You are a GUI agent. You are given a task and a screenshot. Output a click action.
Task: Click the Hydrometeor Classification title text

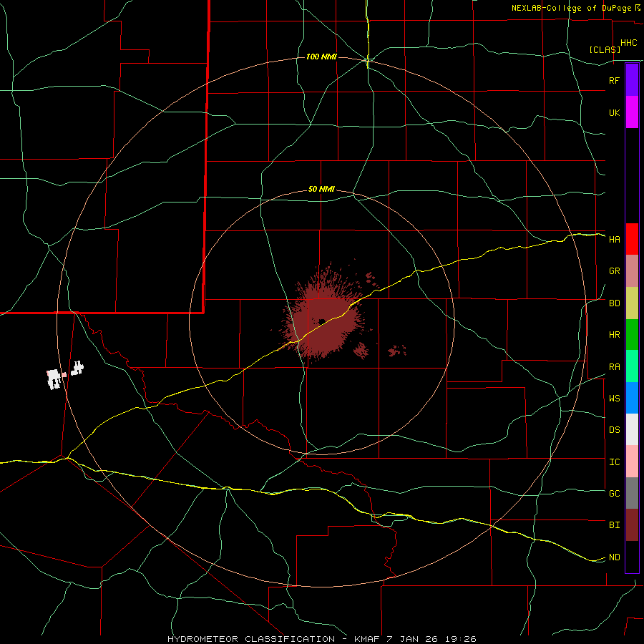pos(321,639)
